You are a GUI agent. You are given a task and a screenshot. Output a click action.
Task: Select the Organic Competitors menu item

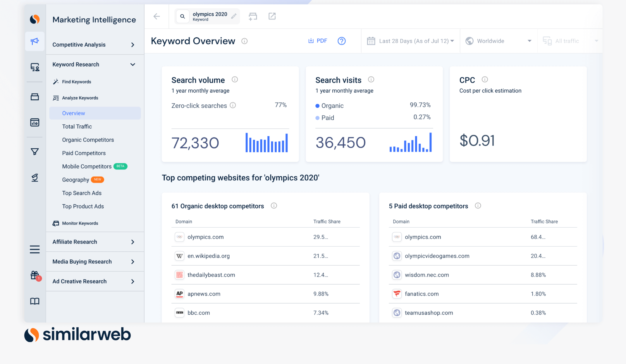point(88,139)
